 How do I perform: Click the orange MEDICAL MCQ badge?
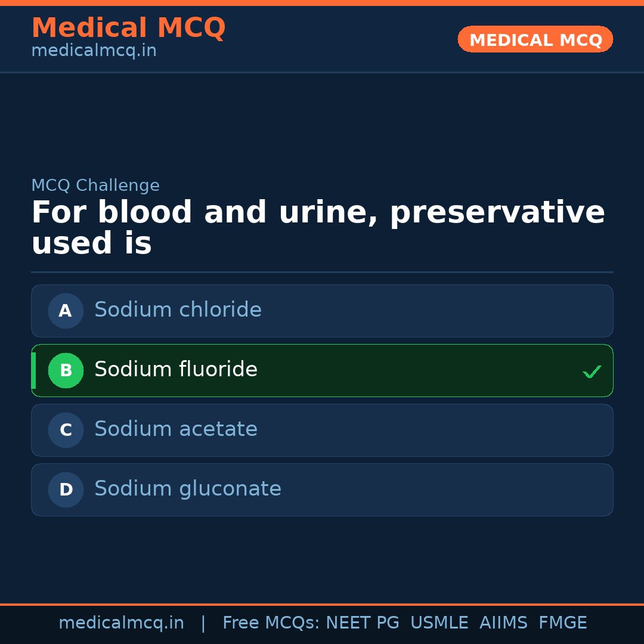tap(535, 40)
